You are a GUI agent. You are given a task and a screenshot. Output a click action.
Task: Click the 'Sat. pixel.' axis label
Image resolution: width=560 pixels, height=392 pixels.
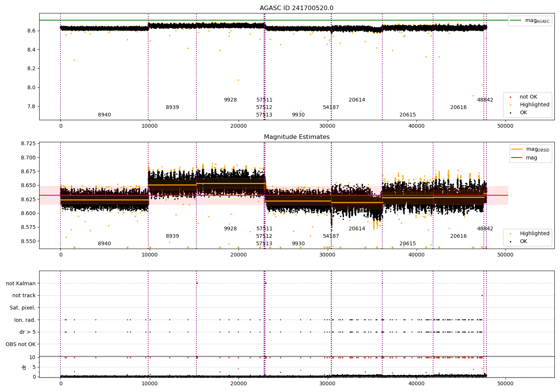(23, 308)
